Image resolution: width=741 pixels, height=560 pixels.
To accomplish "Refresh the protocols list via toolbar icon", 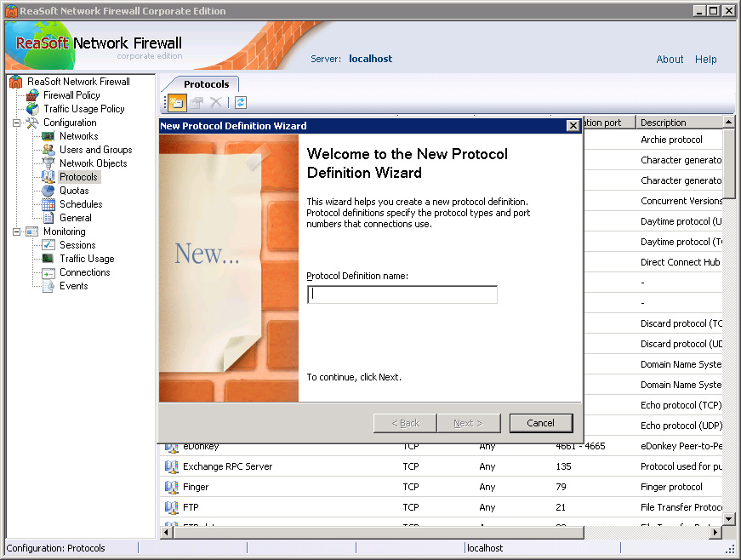I will coord(241,102).
